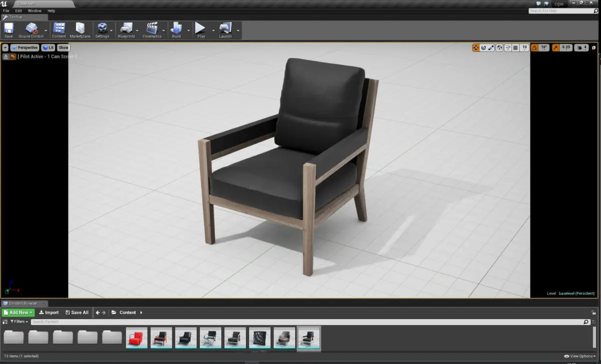This screenshot has height=364, width=601.
Task: Open scale snap 0.25 dropdown
Action: pos(566,48)
